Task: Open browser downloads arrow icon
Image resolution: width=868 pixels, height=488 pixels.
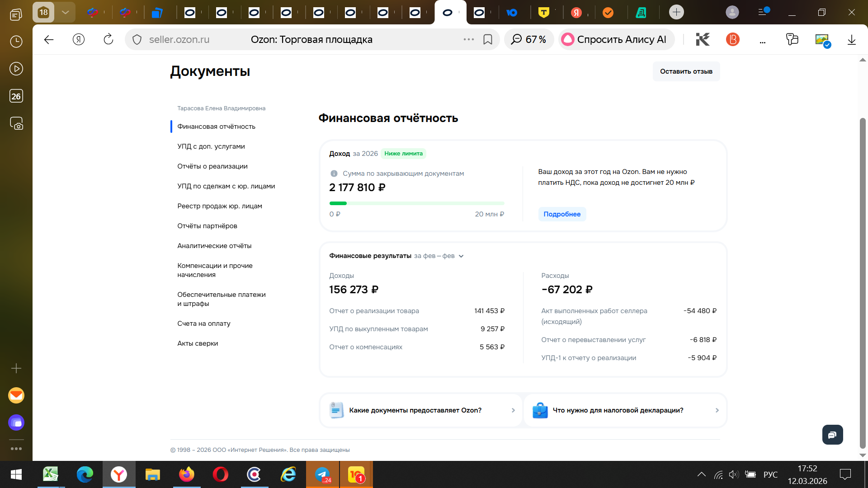Action: point(851,40)
